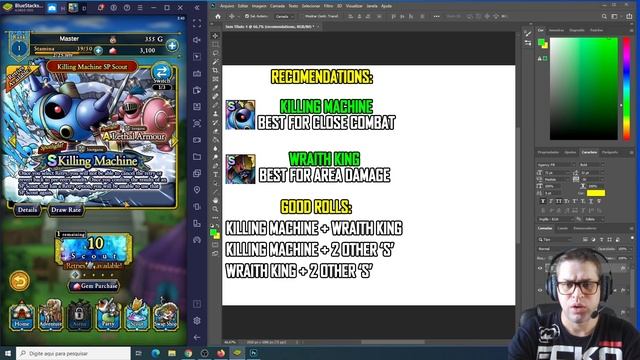The image size is (640, 360).
Task: Select the Hand tool
Action: tap(215, 200)
